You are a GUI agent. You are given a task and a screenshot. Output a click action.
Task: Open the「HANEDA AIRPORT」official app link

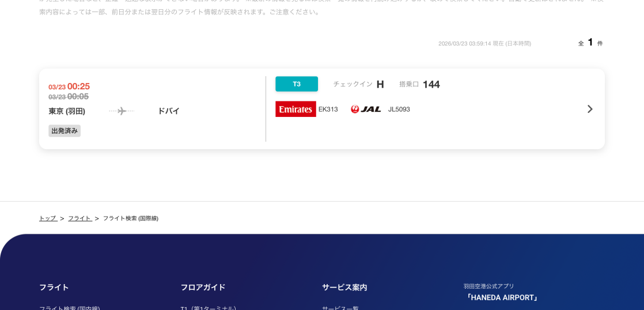pos(502,297)
